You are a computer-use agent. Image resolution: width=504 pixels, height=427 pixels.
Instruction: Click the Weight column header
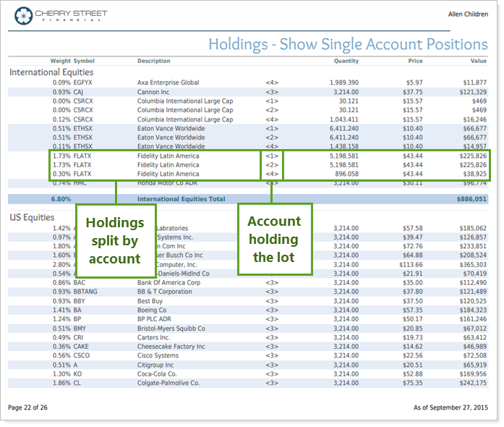pos(60,61)
